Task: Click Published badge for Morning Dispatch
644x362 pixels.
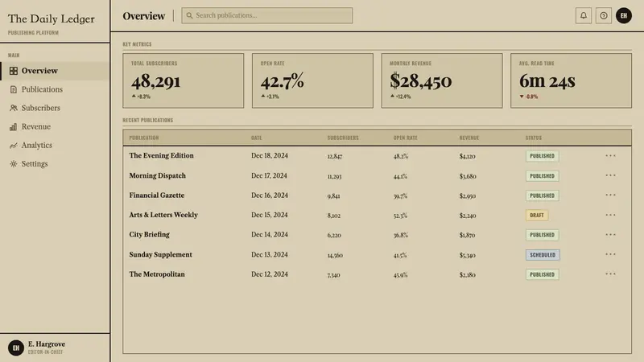Action: pos(542,175)
